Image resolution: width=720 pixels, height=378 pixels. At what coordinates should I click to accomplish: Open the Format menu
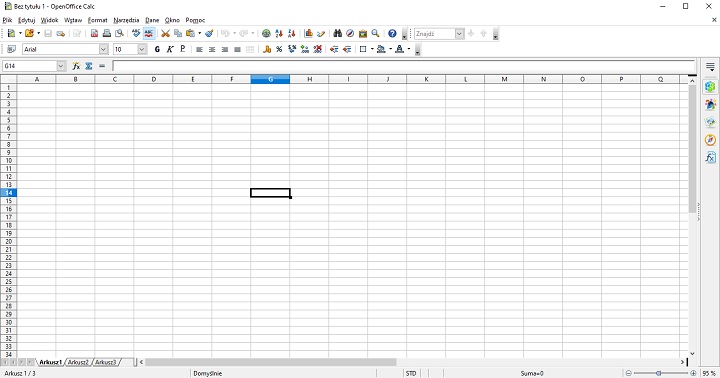(97, 20)
